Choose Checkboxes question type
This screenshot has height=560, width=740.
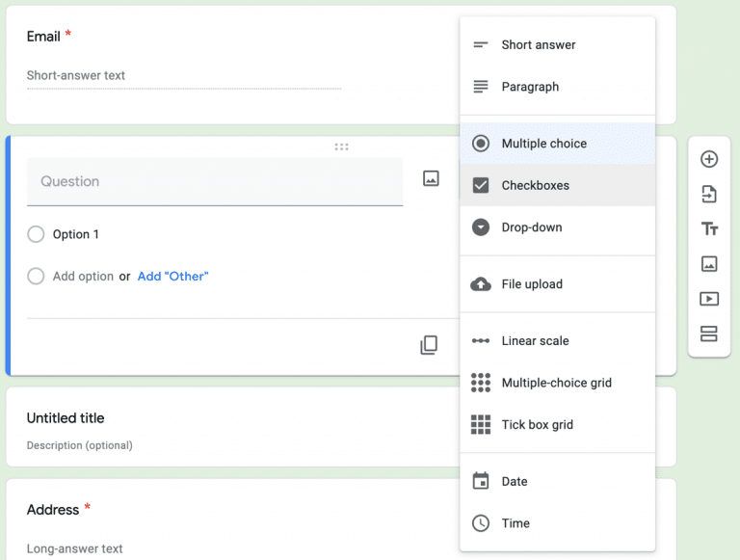point(557,186)
